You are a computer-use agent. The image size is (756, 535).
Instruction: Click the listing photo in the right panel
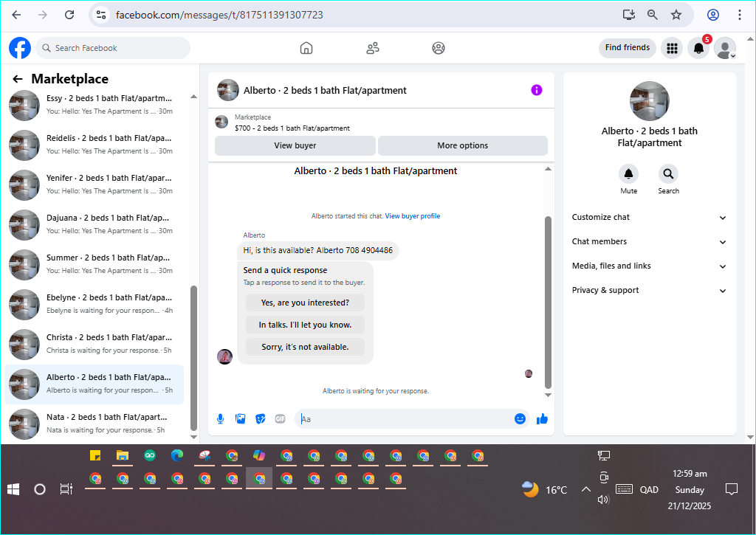click(650, 101)
